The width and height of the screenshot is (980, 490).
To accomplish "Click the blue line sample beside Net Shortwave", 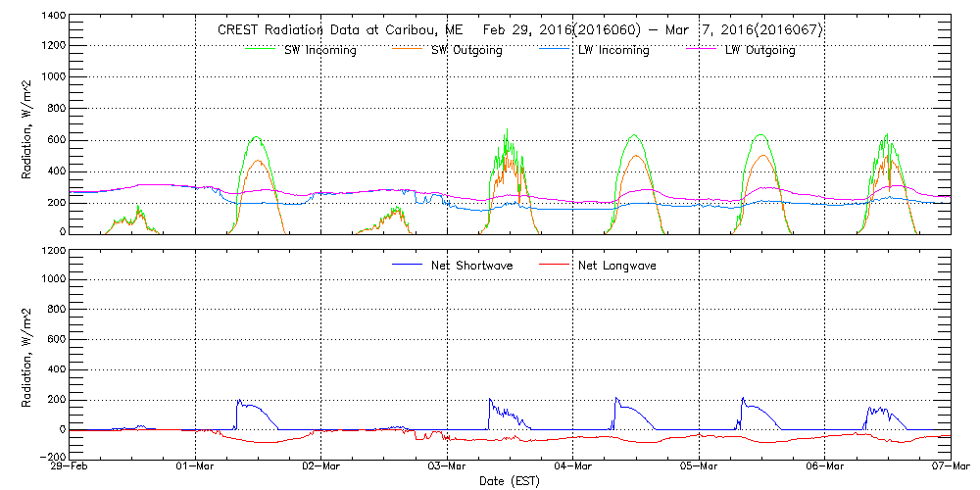I will tap(406, 265).
